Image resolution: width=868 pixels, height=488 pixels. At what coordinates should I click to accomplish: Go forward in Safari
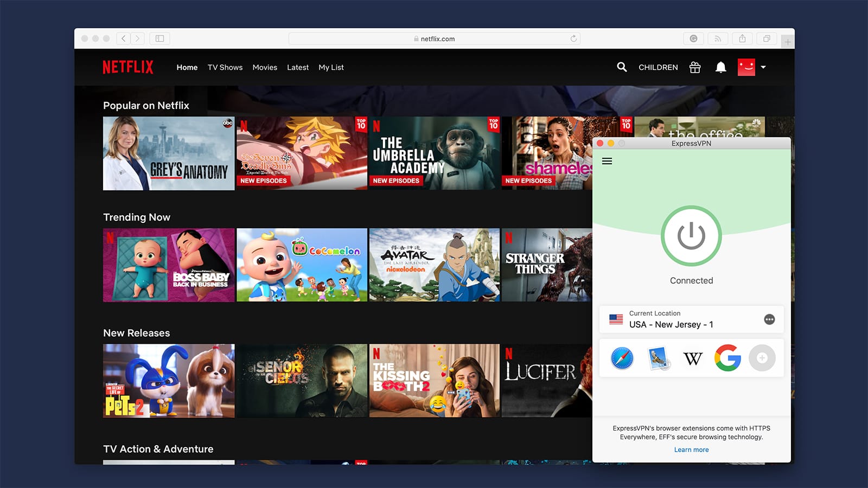(x=138, y=38)
